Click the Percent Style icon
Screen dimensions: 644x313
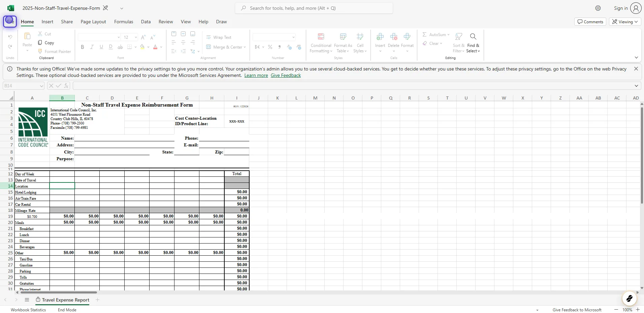[x=270, y=47]
